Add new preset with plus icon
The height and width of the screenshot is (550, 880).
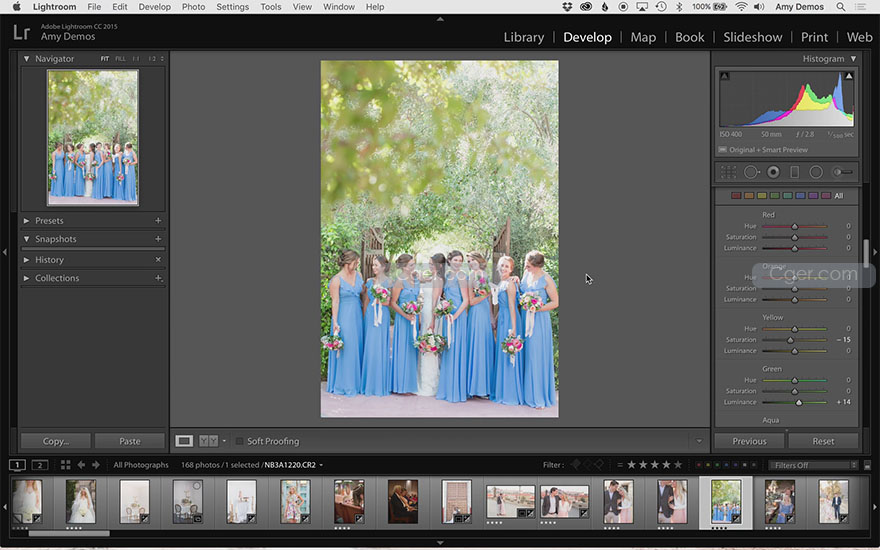point(158,221)
